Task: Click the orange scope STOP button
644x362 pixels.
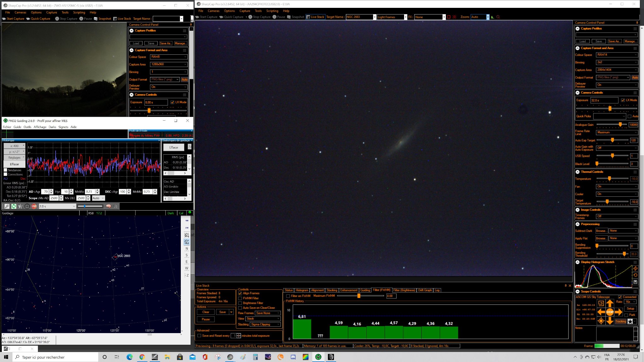Action: [610, 312]
